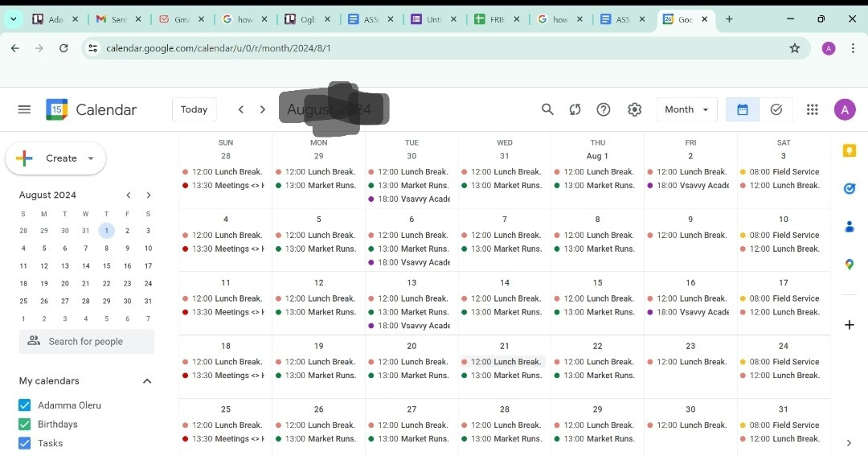This screenshot has width=868, height=456.
Task: Open Vsavvy Academy event on August 16
Action: (x=690, y=313)
